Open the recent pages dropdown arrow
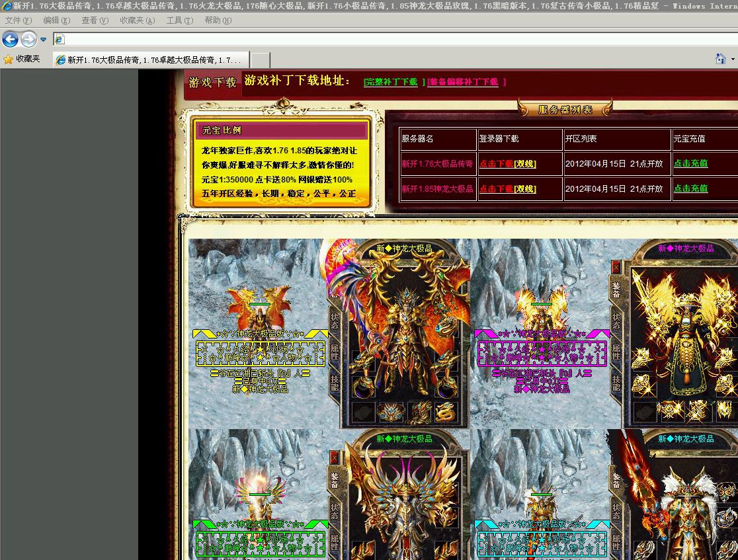Image resolution: width=738 pixels, height=560 pixels. tap(43, 40)
